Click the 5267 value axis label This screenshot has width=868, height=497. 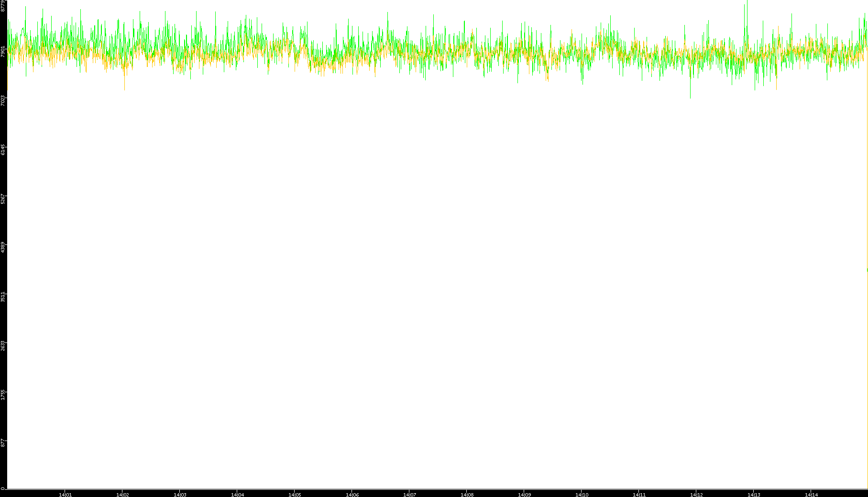3,199
